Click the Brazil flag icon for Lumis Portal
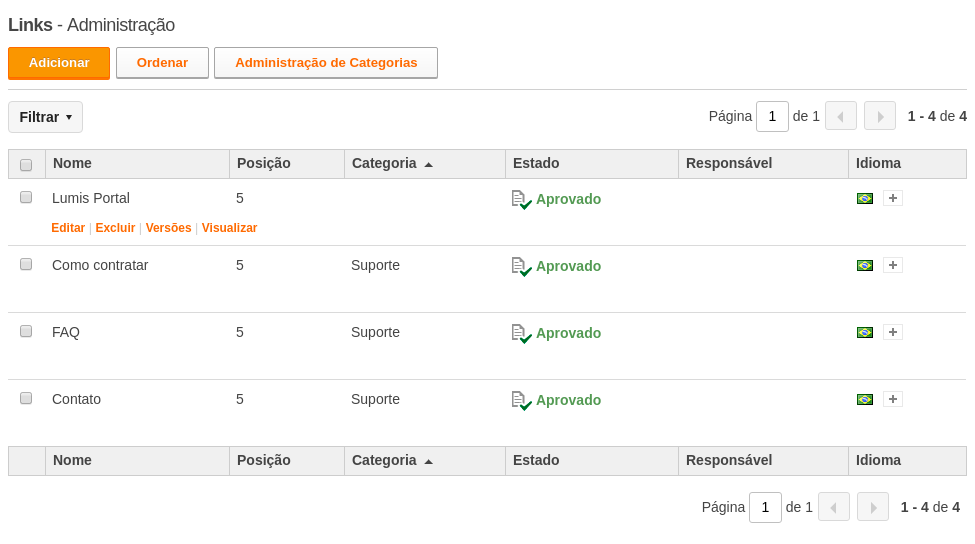This screenshot has height=544, width=975. click(864, 198)
